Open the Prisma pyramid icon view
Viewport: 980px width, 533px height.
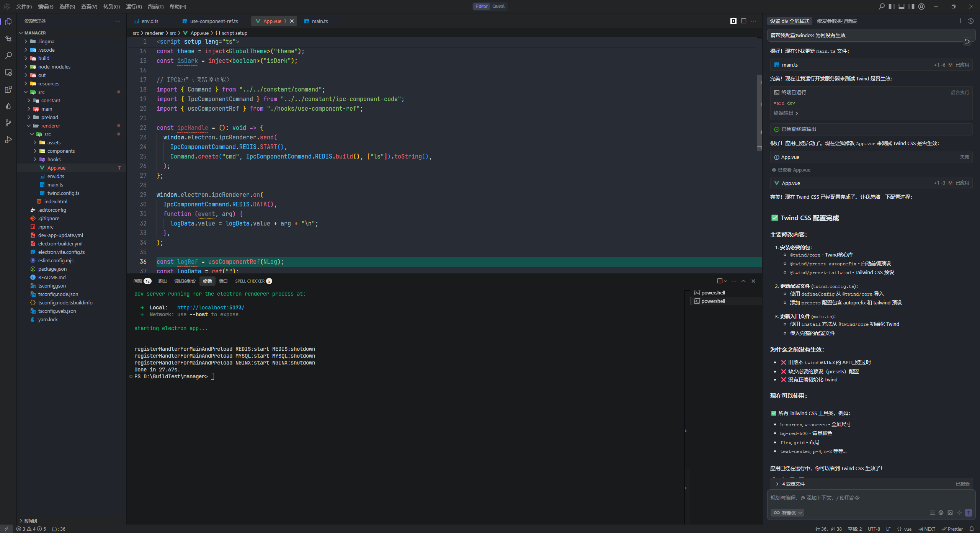tap(8, 106)
